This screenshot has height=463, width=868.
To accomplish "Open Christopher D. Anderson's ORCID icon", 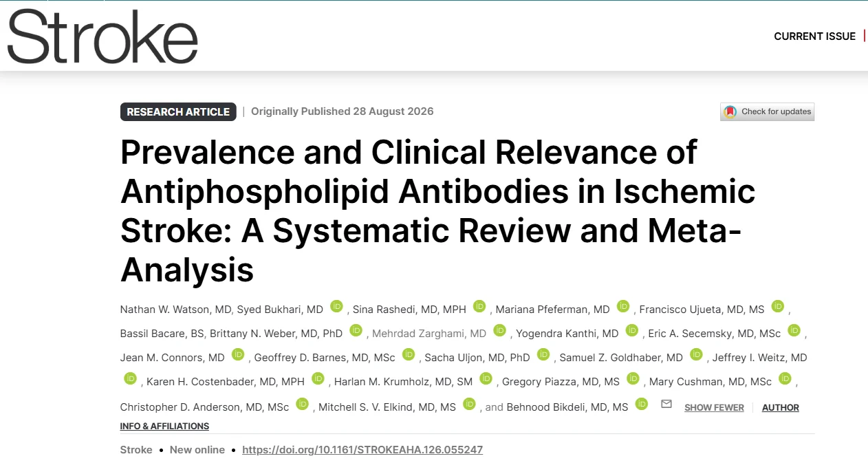I will click(x=303, y=404).
